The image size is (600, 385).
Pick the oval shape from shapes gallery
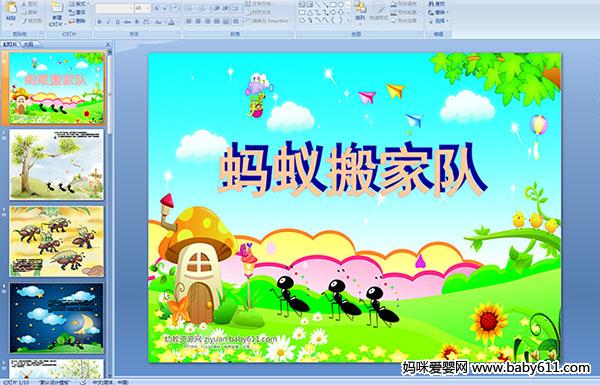(341, 5)
